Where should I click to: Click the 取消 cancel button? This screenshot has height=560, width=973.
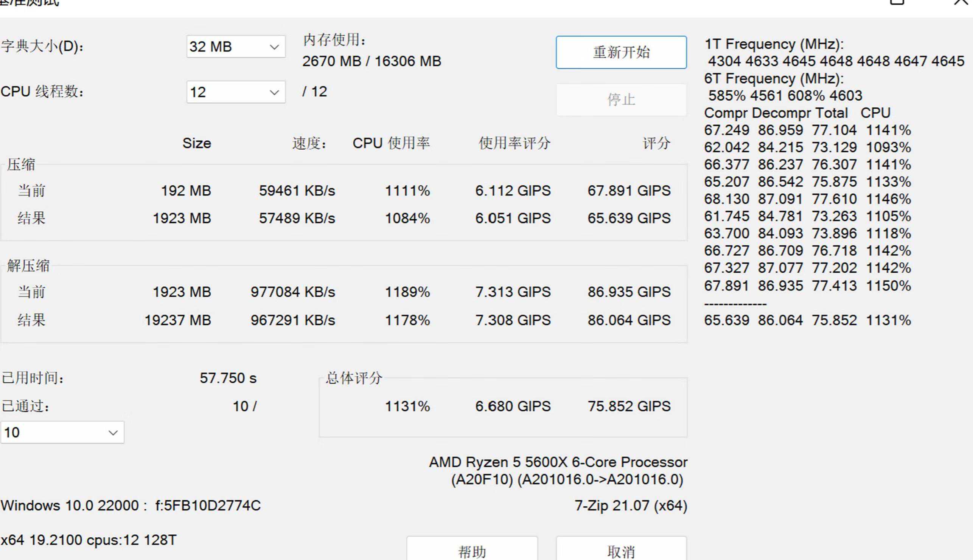point(621,551)
